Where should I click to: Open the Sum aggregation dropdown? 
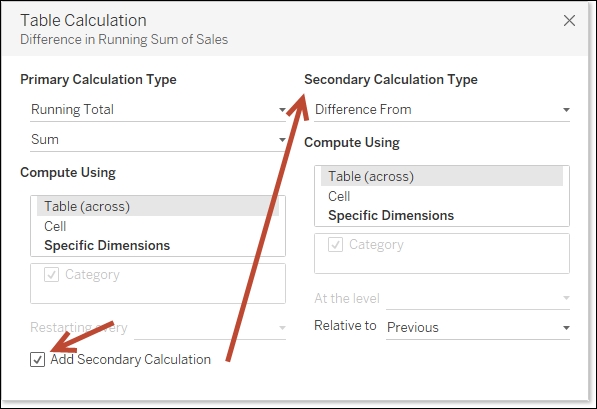pos(158,140)
